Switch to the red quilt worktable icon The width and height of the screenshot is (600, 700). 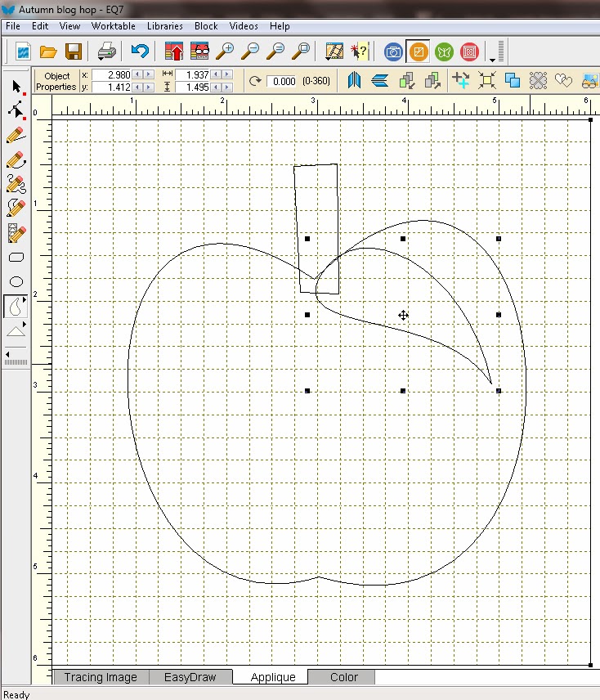tap(469, 52)
